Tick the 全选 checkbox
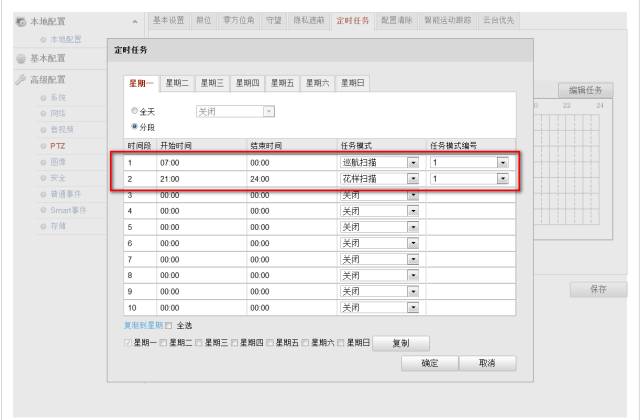640x420 pixels. coord(168,326)
